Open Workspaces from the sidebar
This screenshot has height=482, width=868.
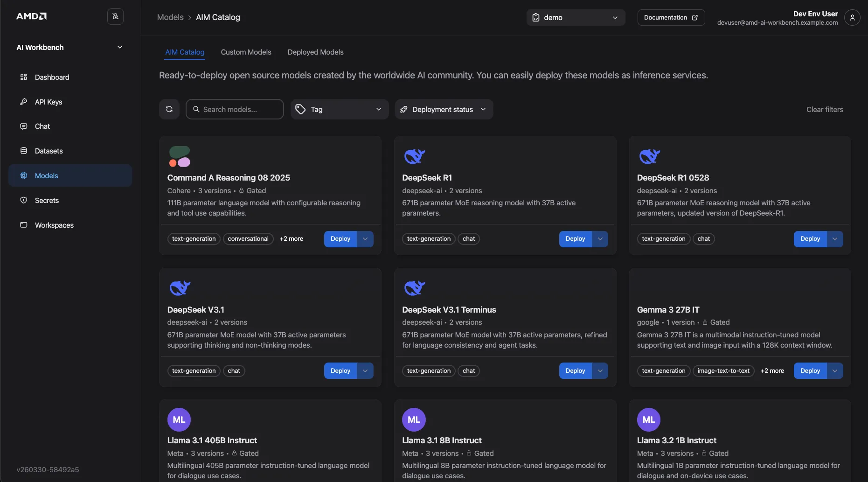click(70, 225)
